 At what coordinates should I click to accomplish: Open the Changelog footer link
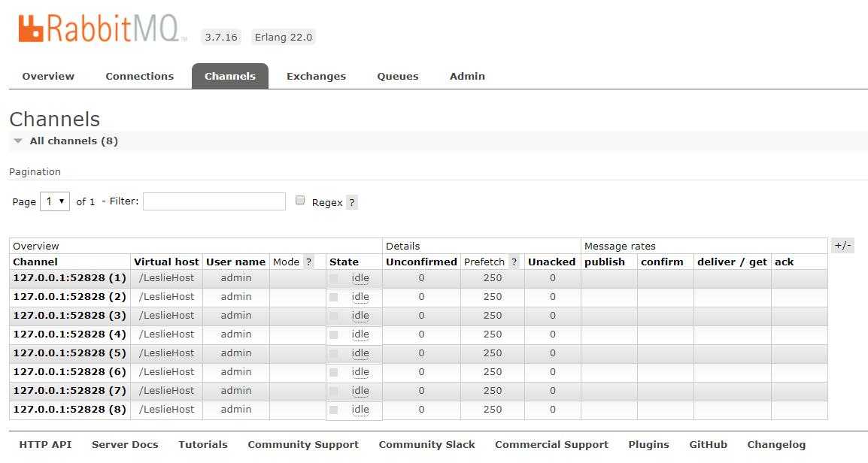[776, 445]
